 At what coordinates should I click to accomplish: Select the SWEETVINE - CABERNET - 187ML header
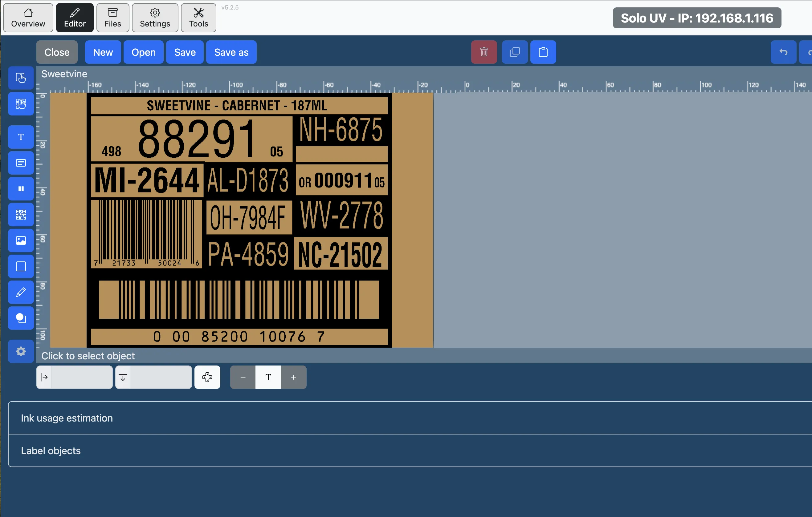tap(237, 106)
